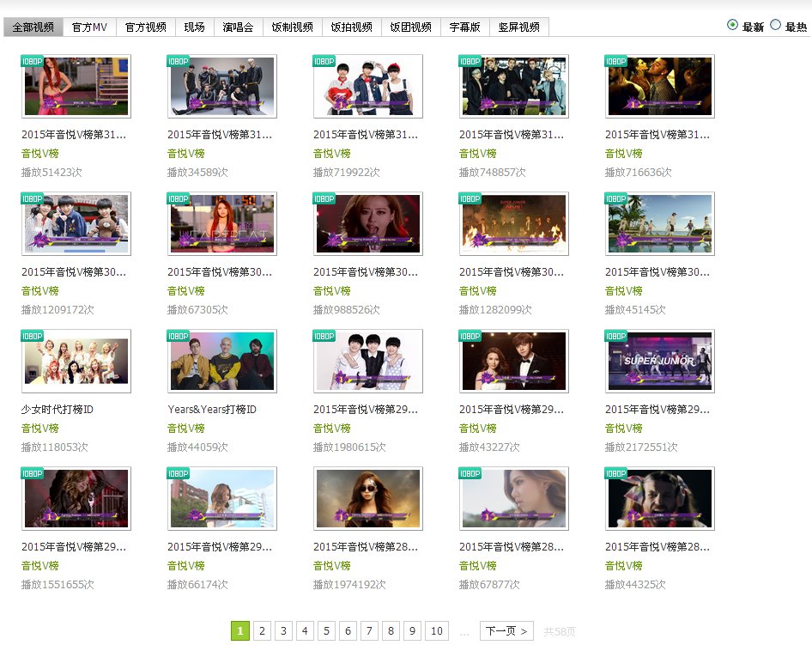This screenshot has width=812, height=645.
Task: Switch to the 官方MV tab
Action: point(89,27)
